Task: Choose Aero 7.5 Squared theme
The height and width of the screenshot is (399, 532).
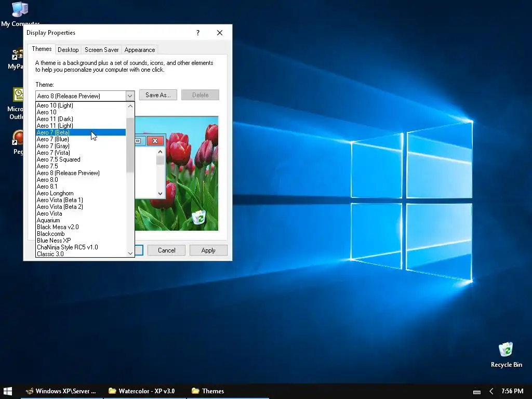Action: 81,159
